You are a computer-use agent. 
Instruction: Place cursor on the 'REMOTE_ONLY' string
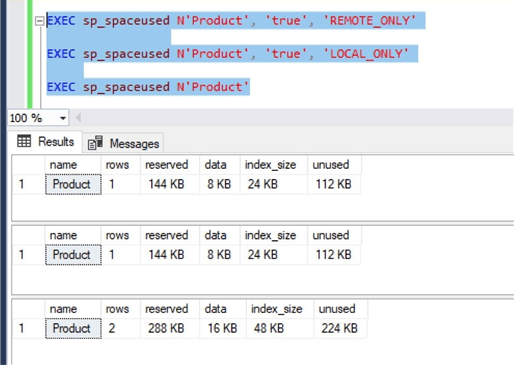pos(370,21)
